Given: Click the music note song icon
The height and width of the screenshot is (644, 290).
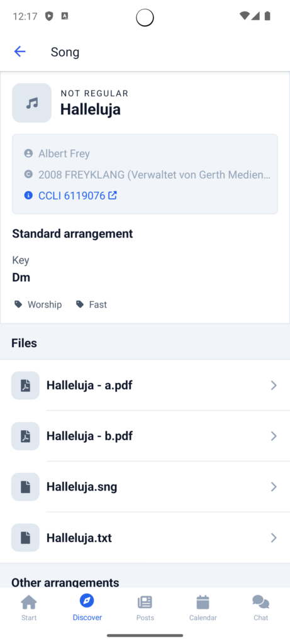Looking at the screenshot, I should pyautogui.click(x=31, y=103).
